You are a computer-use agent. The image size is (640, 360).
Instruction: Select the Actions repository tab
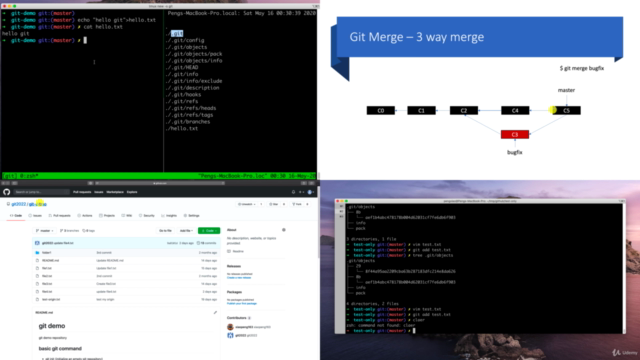click(x=85, y=216)
